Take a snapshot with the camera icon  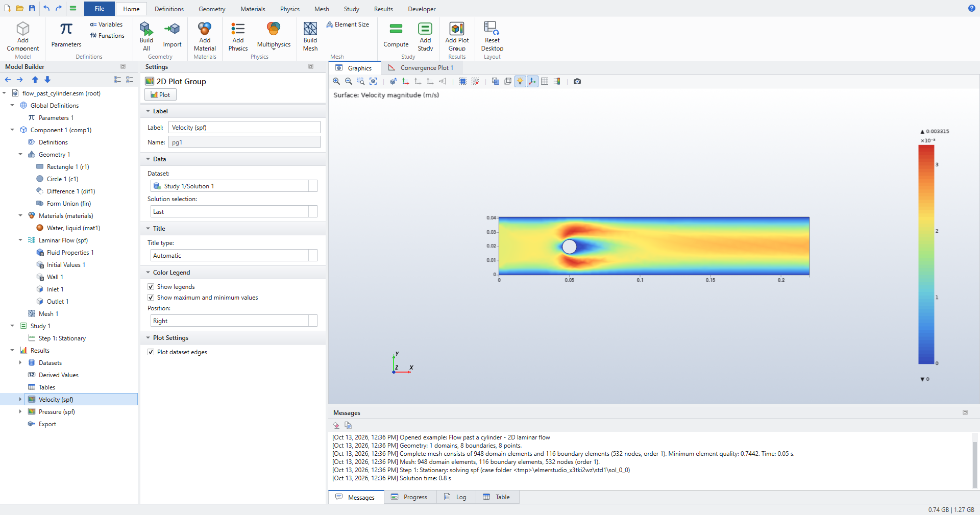pyautogui.click(x=577, y=81)
